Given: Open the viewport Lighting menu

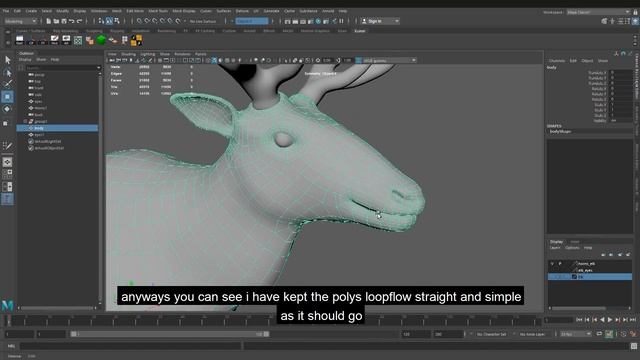Looking at the screenshot, I should point(147,54).
